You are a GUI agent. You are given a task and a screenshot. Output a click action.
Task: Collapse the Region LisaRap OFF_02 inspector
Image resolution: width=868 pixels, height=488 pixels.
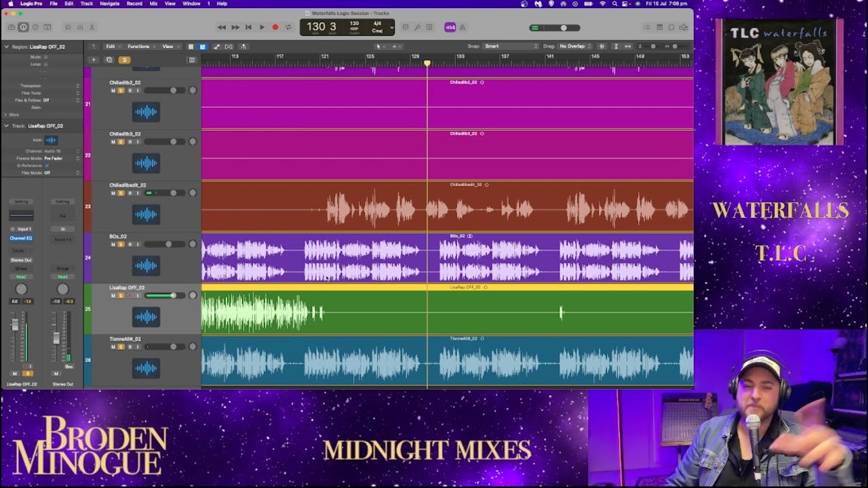(7, 47)
